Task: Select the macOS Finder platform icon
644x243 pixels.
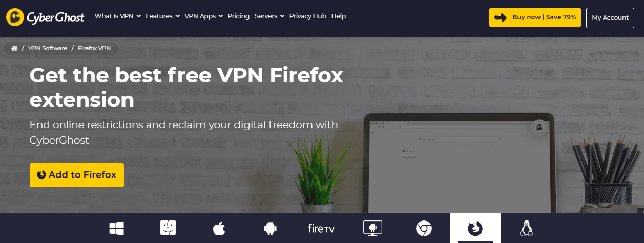Action: tap(168, 228)
